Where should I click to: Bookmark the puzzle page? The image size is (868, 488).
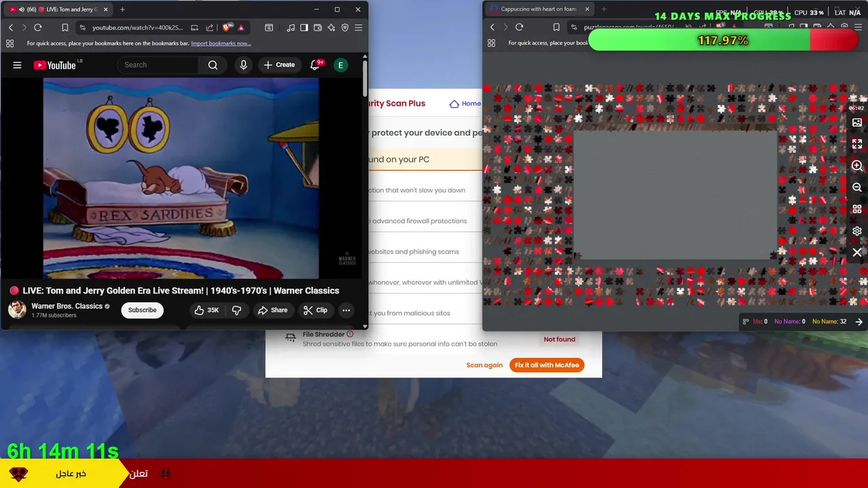556,28
